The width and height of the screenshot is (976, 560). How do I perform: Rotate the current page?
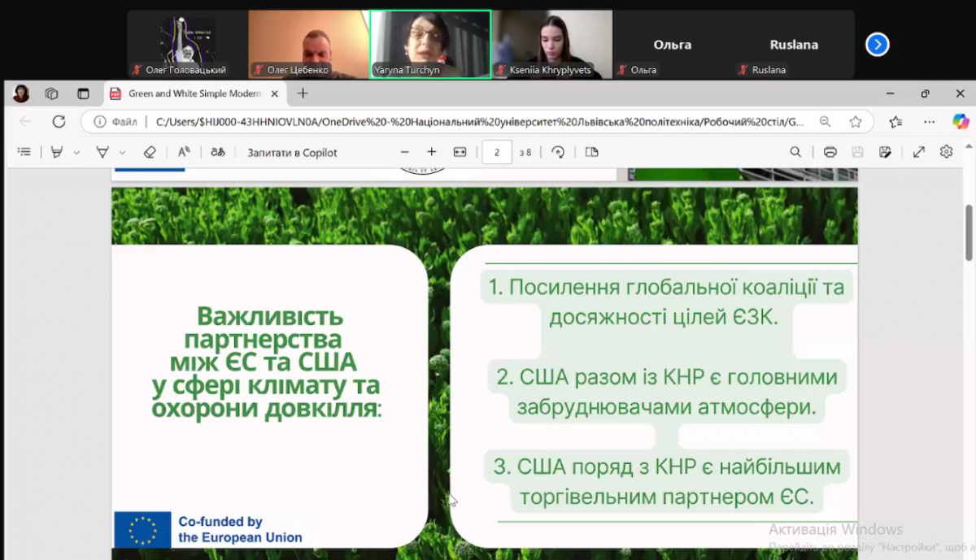(x=560, y=151)
